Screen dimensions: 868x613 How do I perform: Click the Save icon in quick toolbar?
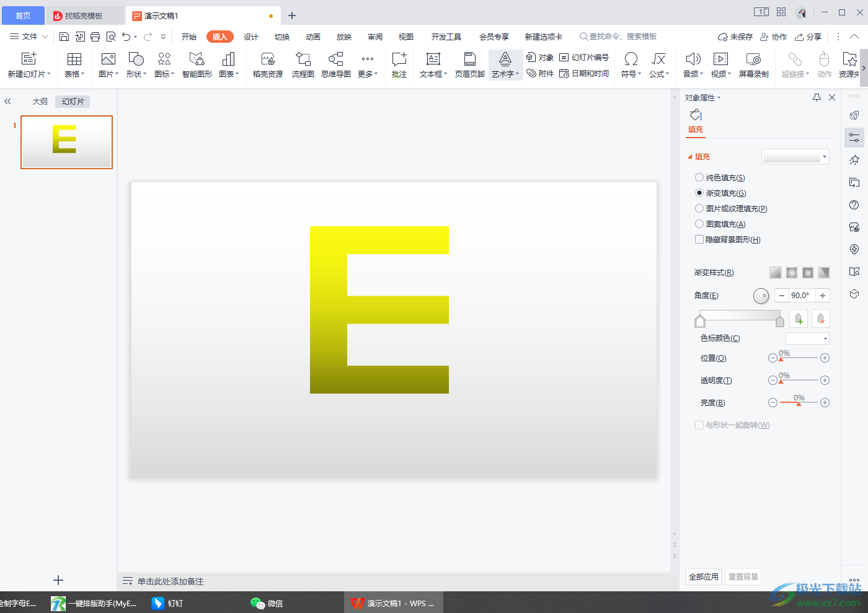[x=64, y=37]
